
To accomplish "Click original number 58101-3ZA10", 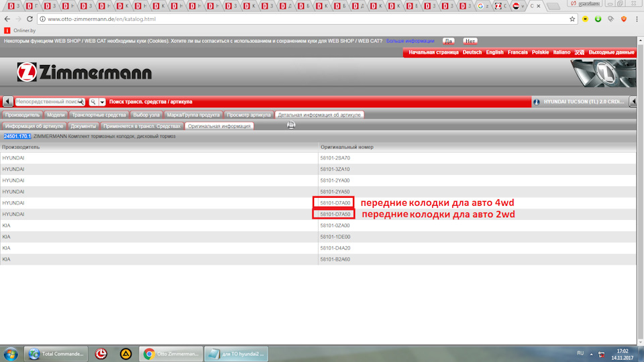I will tap(335, 169).
